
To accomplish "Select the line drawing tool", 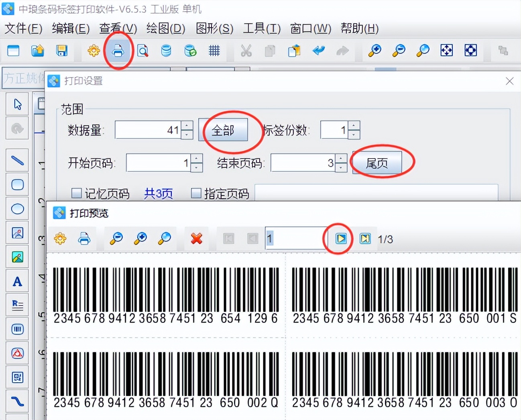I will (17, 160).
